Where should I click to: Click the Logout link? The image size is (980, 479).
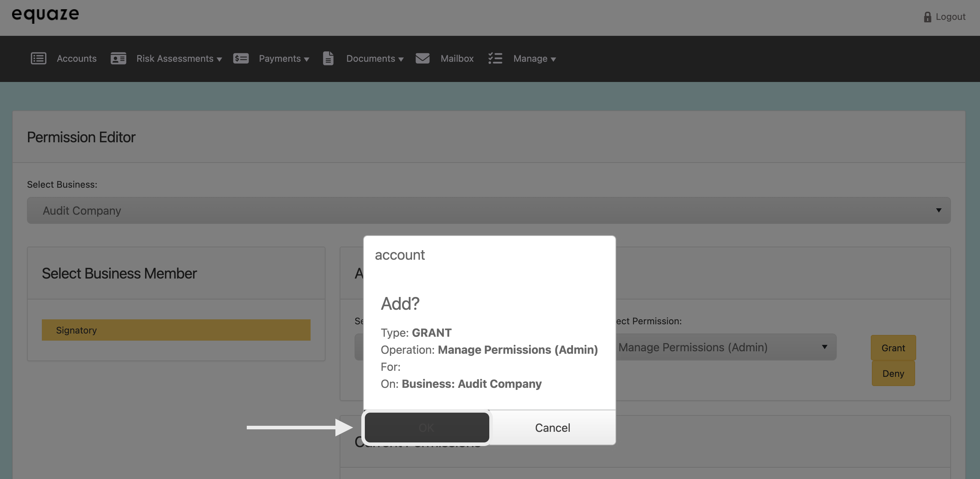(x=950, y=17)
